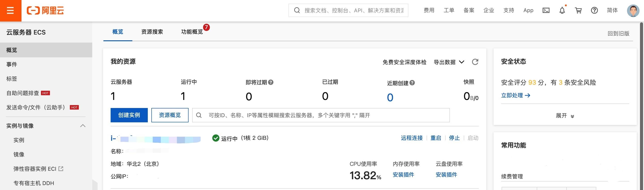Open the 企业 menu
The image size is (644, 190).
[489, 10]
